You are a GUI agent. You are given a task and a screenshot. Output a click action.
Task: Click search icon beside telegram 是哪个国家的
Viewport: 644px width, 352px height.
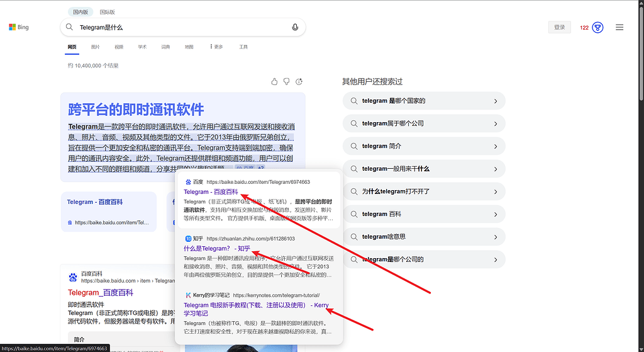coord(354,101)
